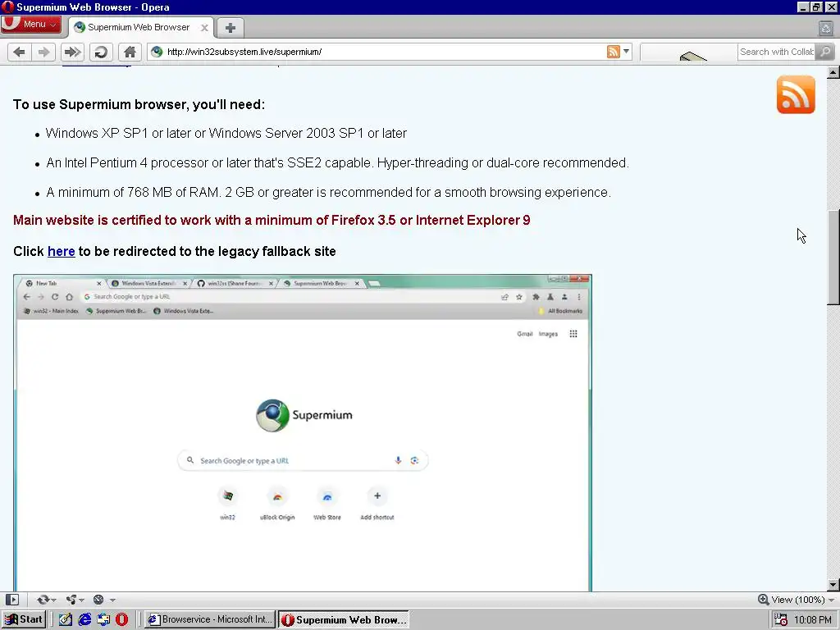
Task: Click the Opera Turbo icon
Action: [98, 600]
